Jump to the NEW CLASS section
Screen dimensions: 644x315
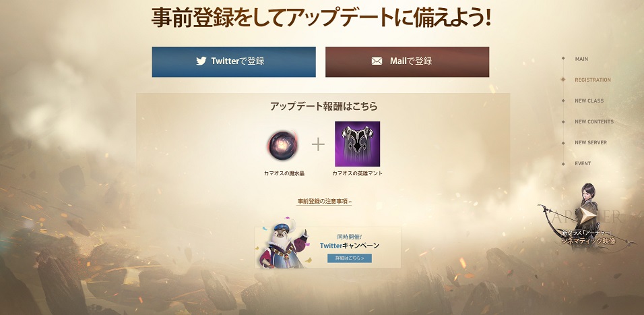pyautogui.click(x=589, y=101)
